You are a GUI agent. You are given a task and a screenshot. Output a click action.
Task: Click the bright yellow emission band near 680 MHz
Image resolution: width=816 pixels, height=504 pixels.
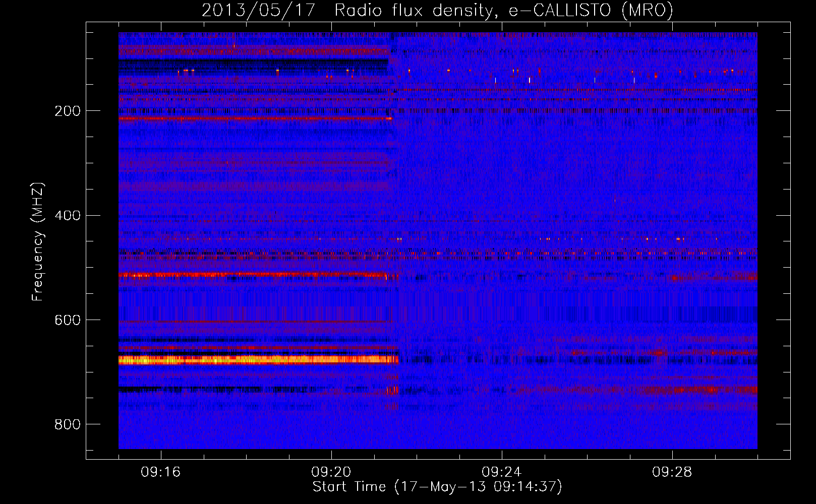click(x=258, y=360)
